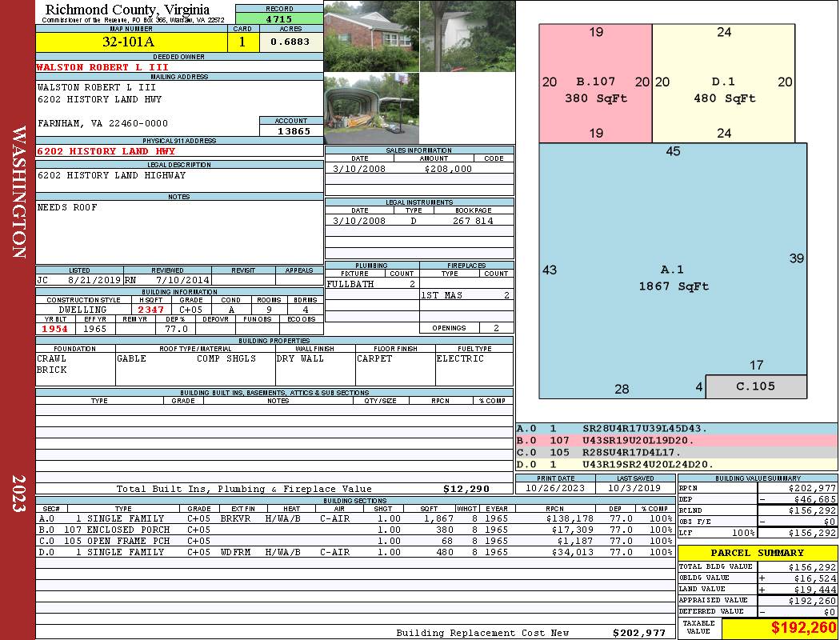Click APPRAISED VALUE $192,260

point(812,601)
